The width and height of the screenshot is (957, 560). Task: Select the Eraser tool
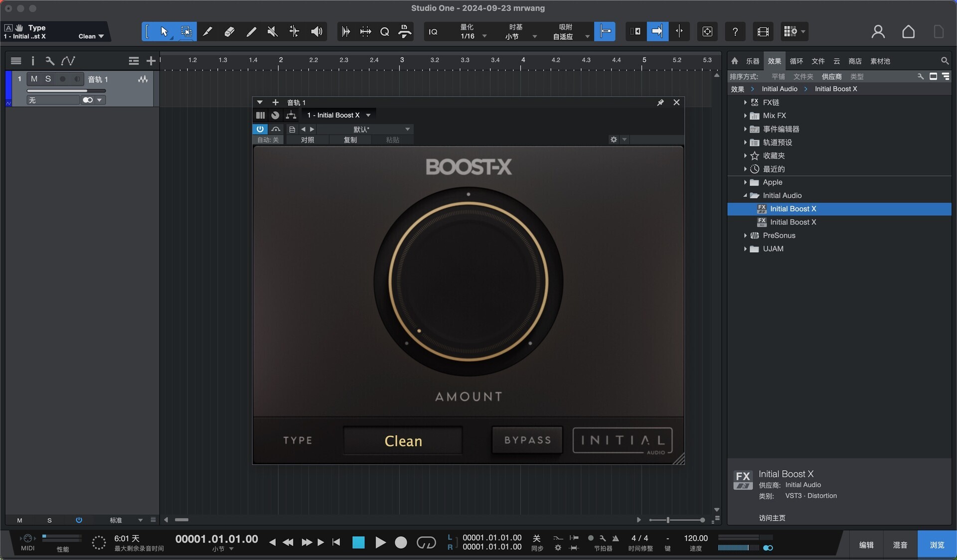229,31
